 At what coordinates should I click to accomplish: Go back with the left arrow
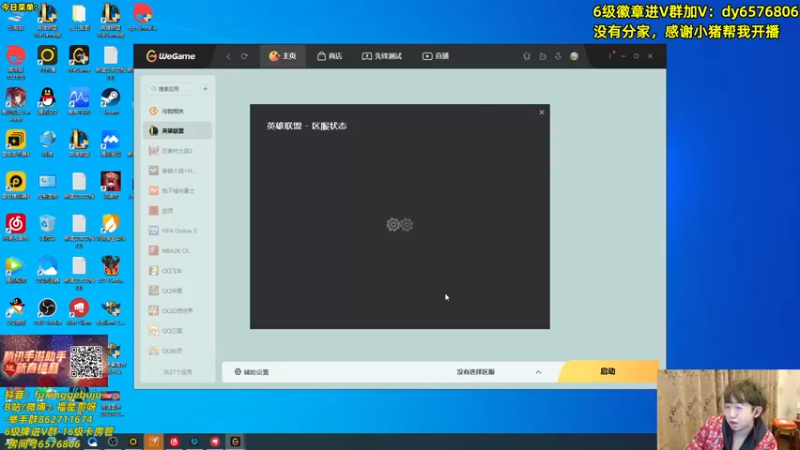click(229, 56)
